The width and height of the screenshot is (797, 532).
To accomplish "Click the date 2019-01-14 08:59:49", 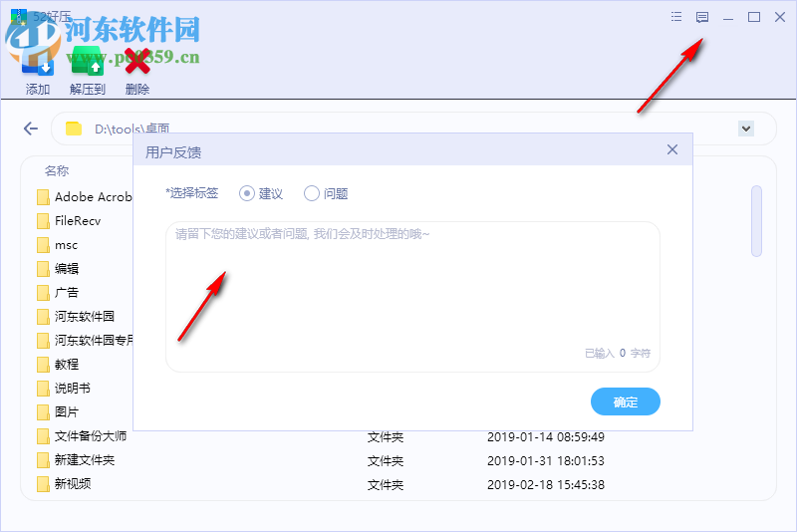I will (545, 437).
